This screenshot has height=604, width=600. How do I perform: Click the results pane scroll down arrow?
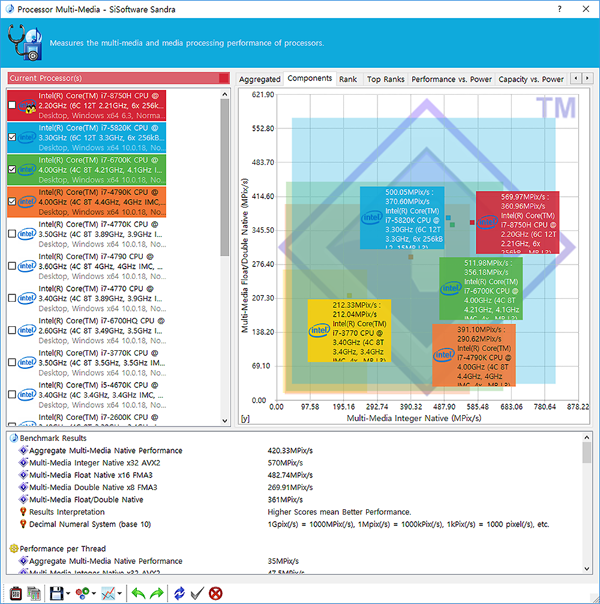(x=587, y=569)
